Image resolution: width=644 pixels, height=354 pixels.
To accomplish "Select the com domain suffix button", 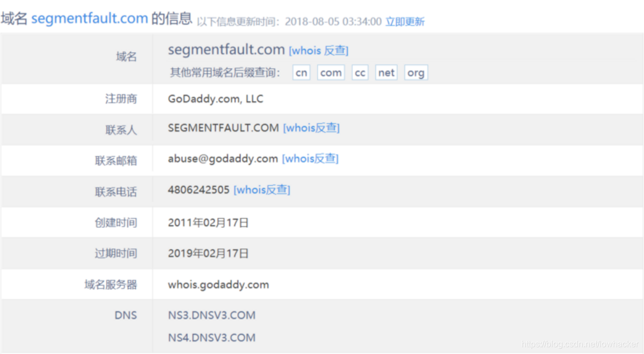I will tap(331, 72).
